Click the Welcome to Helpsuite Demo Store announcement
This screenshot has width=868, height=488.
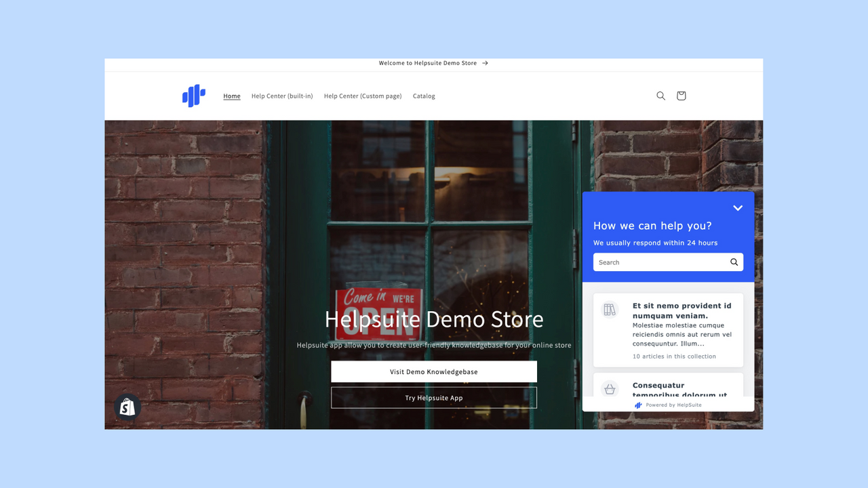pyautogui.click(x=434, y=62)
